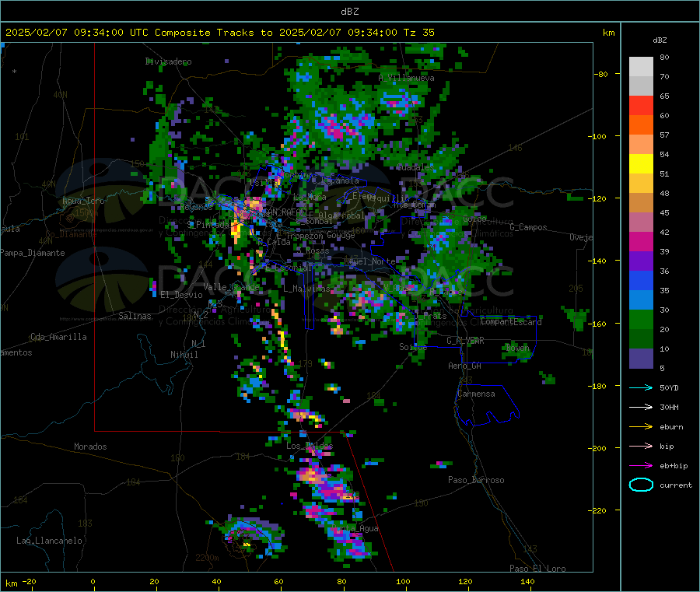Click the 'Salinas' map label
This screenshot has width=700, height=592.
pos(135,316)
